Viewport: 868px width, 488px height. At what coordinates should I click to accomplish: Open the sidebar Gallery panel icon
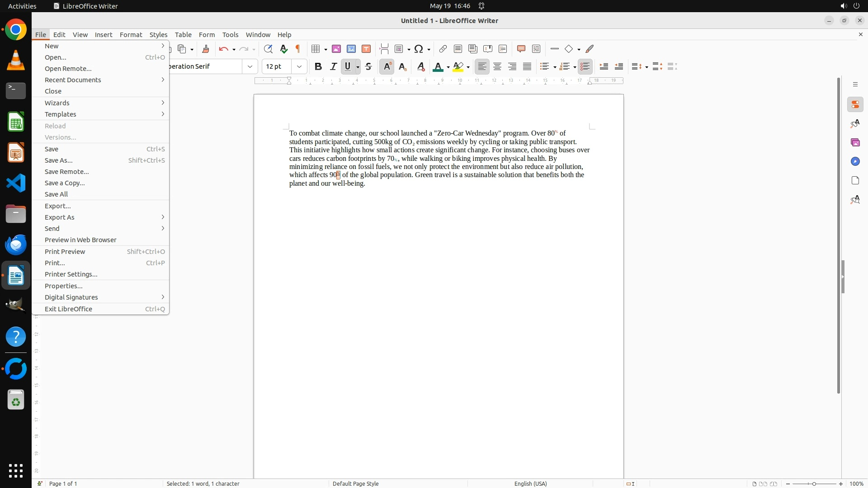855,142
